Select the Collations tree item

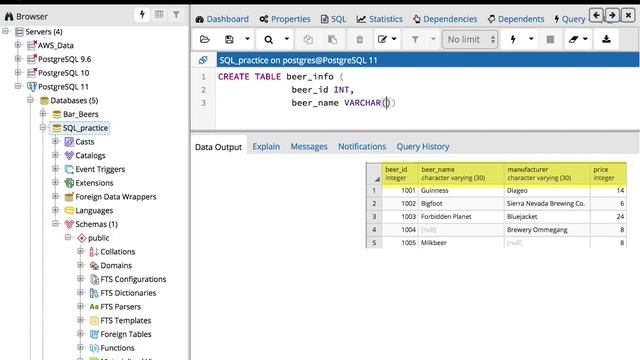tap(118, 252)
